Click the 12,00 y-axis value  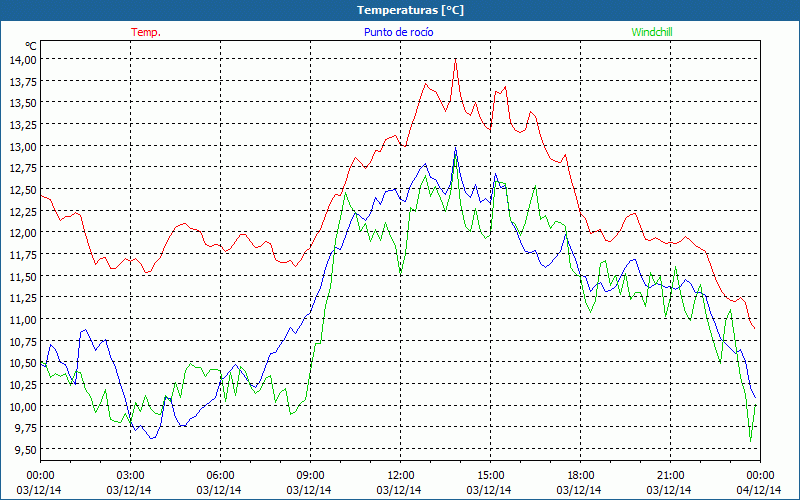click(x=23, y=233)
